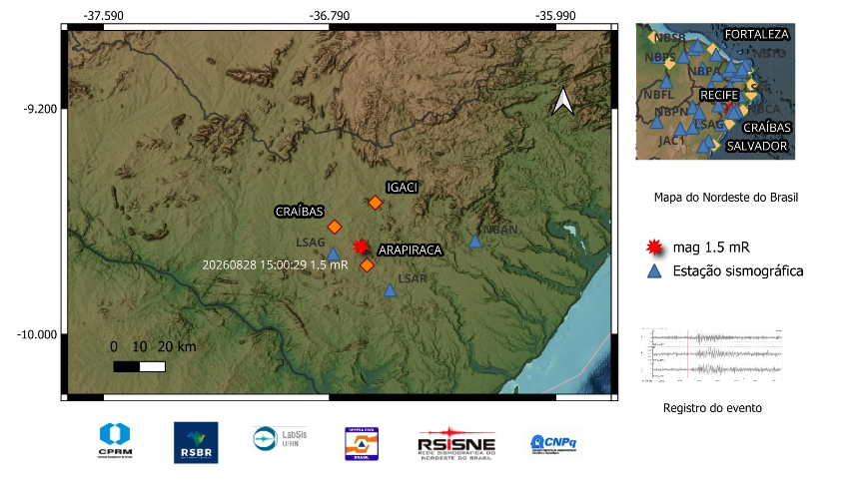This screenshot has width=849, height=504.
Task: Click the blue triangle in the legend
Action: click(x=654, y=270)
